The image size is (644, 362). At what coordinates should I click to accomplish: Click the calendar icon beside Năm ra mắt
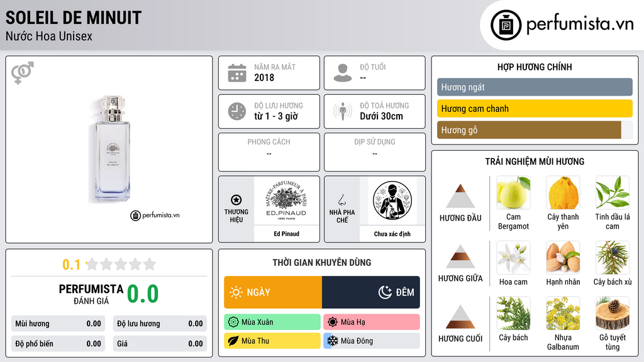tap(237, 73)
